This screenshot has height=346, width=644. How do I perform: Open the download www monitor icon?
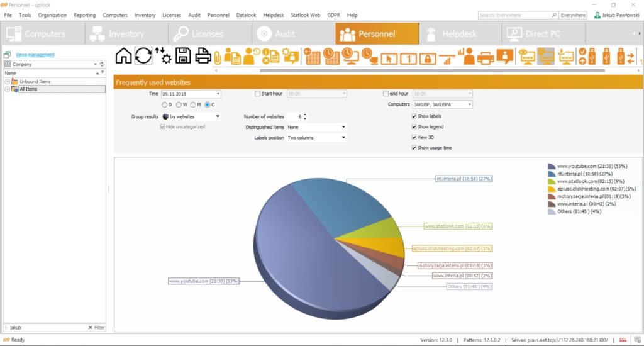tap(565, 56)
